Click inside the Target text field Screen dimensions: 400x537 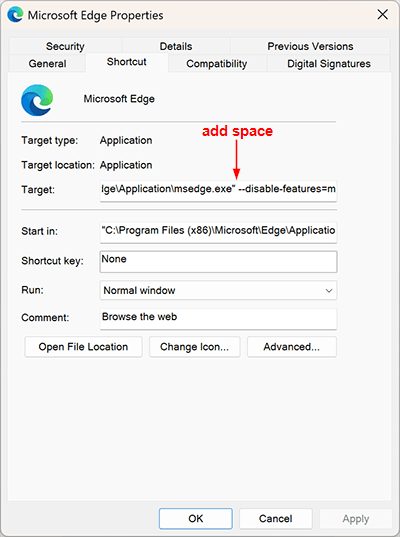tap(218, 190)
